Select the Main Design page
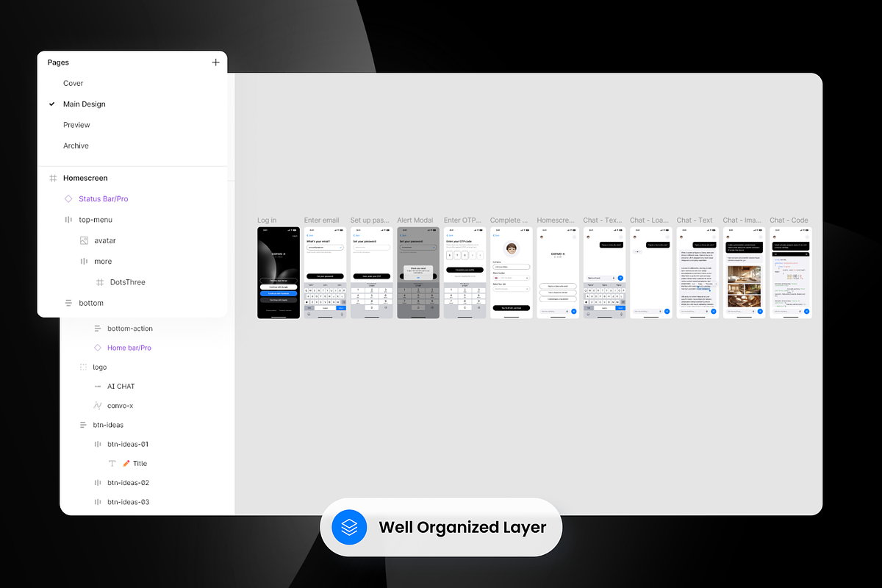Image resolution: width=882 pixels, height=588 pixels. (85, 104)
